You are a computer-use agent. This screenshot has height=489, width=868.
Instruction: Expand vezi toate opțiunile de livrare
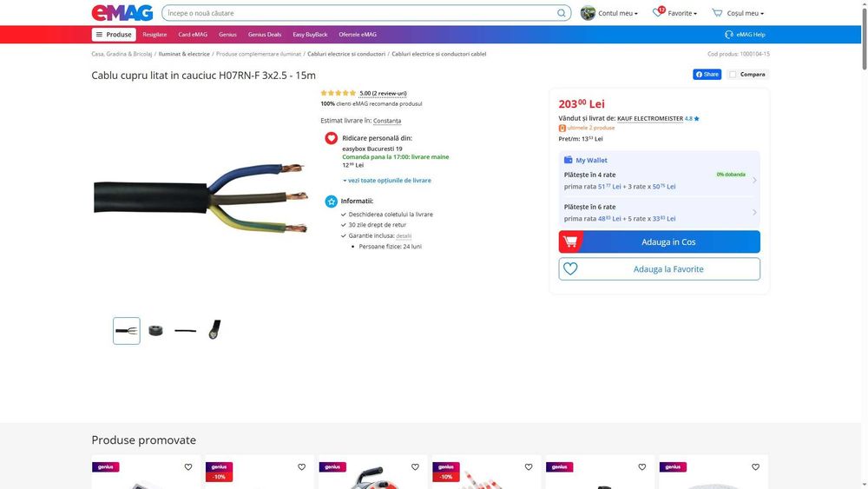tap(387, 181)
